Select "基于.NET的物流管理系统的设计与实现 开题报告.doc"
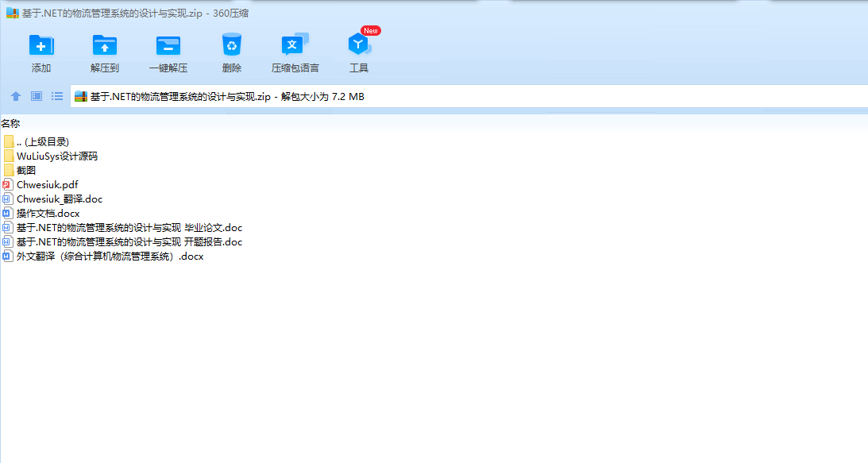 pyautogui.click(x=129, y=242)
